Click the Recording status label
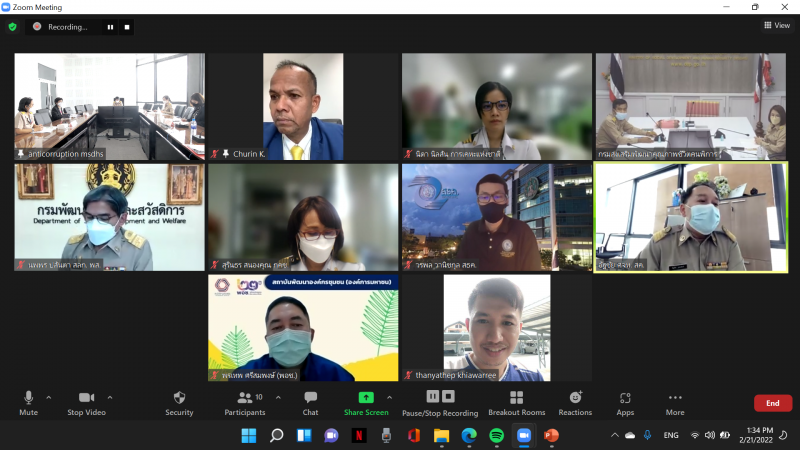The height and width of the screenshot is (450, 800). point(67,27)
